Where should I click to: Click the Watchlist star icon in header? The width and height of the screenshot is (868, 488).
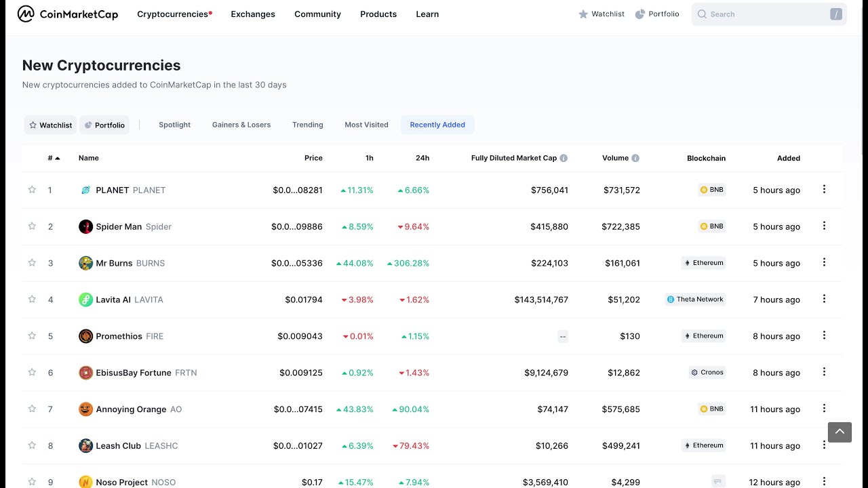click(x=583, y=14)
